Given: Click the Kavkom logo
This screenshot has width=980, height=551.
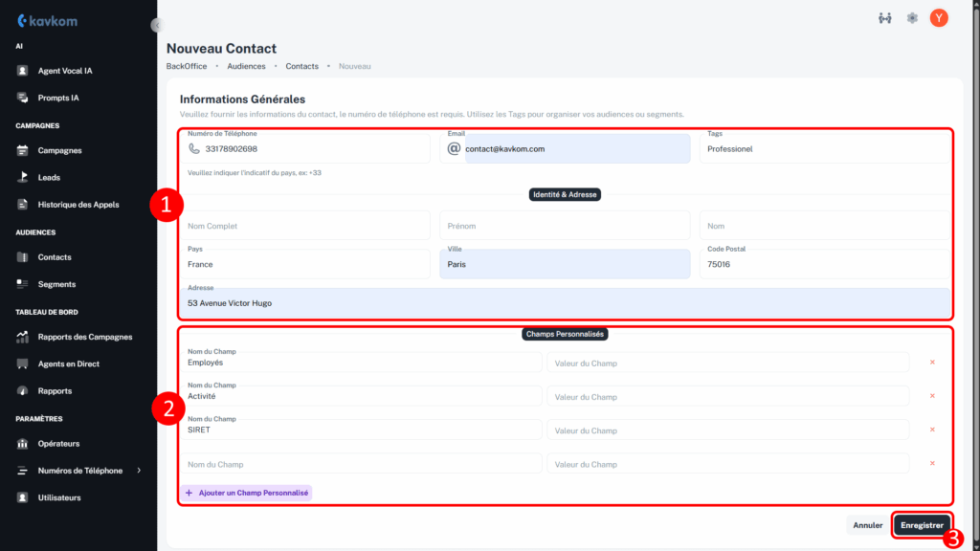Looking at the screenshot, I should pyautogui.click(x=47, y=20).
